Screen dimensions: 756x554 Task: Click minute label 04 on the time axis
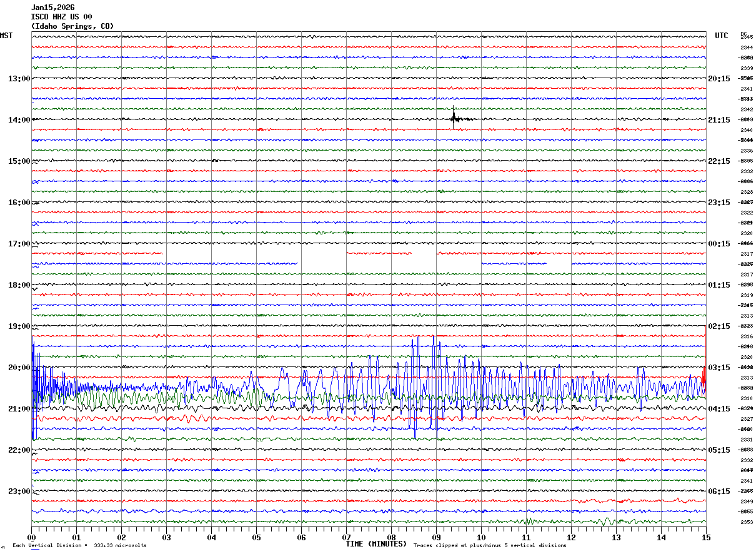(211, 537)
